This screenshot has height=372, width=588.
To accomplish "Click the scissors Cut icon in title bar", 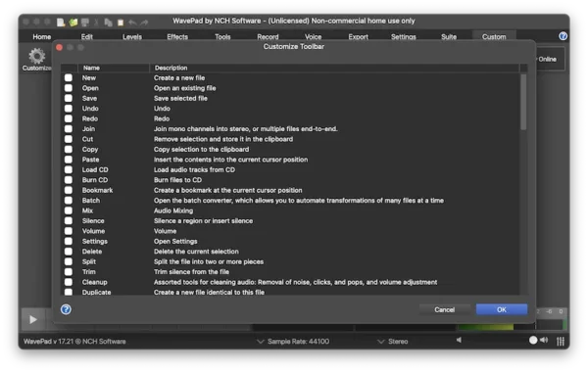I will 96,23.
